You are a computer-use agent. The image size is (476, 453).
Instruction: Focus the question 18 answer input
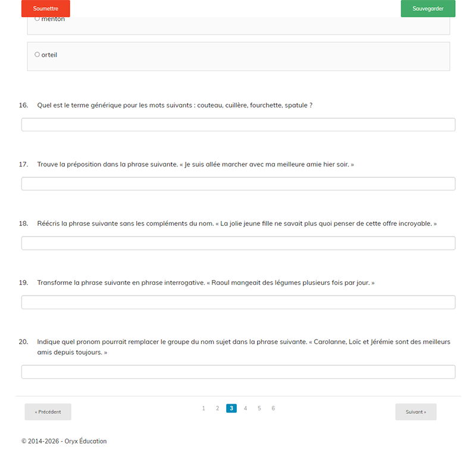click(x=238, y=243)
